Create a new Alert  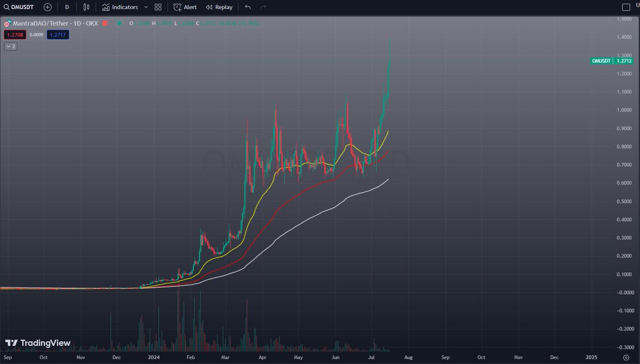pos(185,7)
